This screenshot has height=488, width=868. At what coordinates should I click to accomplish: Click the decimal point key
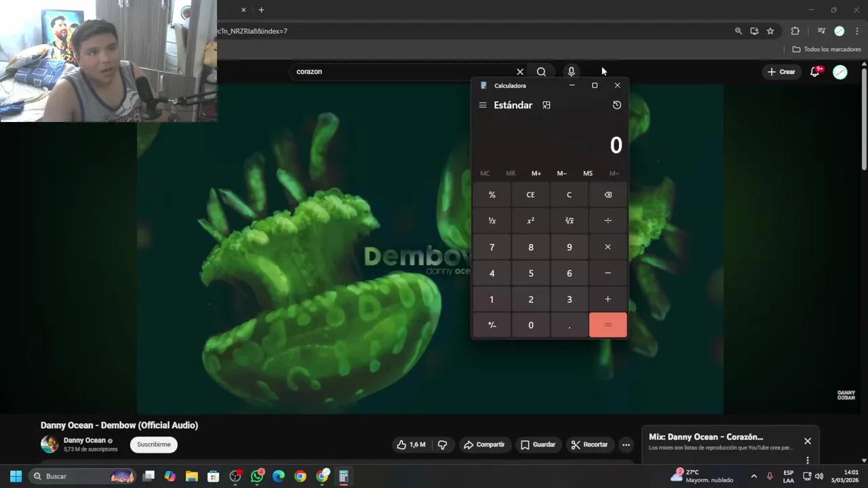tap(569, 325)
